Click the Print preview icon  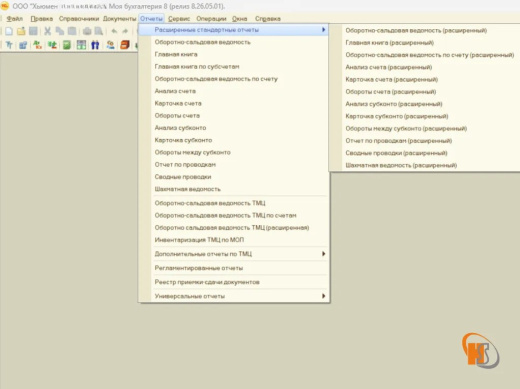pos(99,31)
